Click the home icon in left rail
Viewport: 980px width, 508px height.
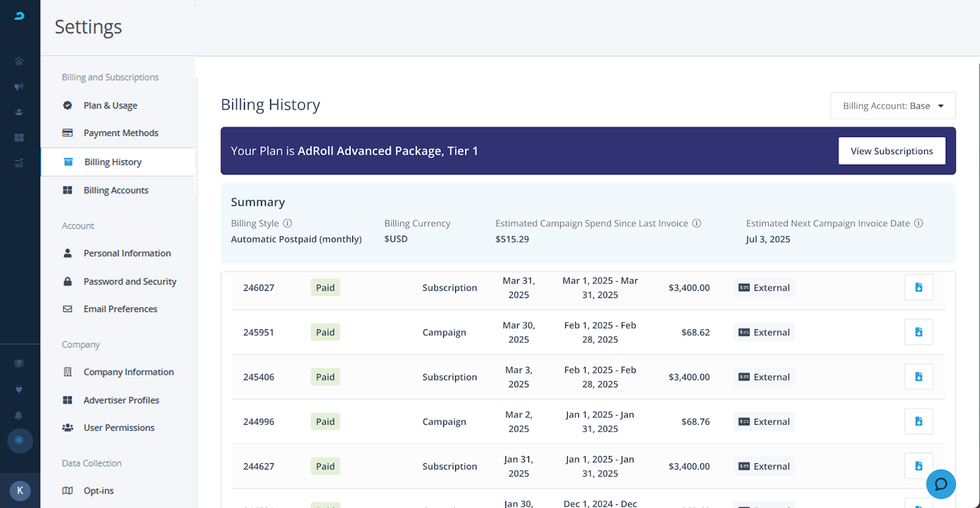(x=19, y=61)
